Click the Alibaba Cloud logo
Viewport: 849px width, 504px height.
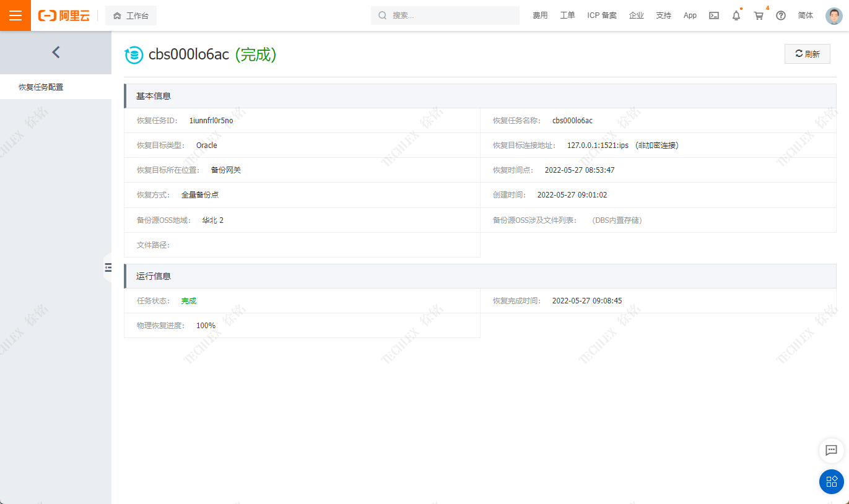(x=64, y=15)
